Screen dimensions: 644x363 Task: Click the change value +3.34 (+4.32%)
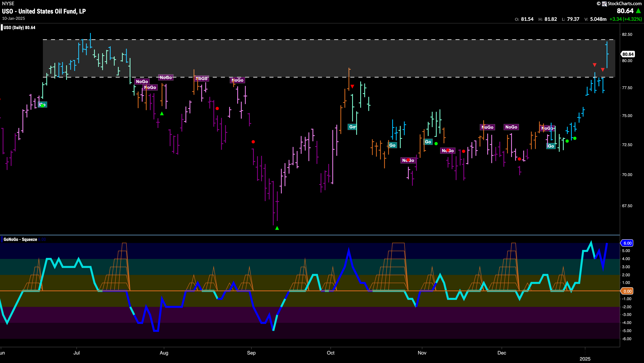(x=626, y=19)
